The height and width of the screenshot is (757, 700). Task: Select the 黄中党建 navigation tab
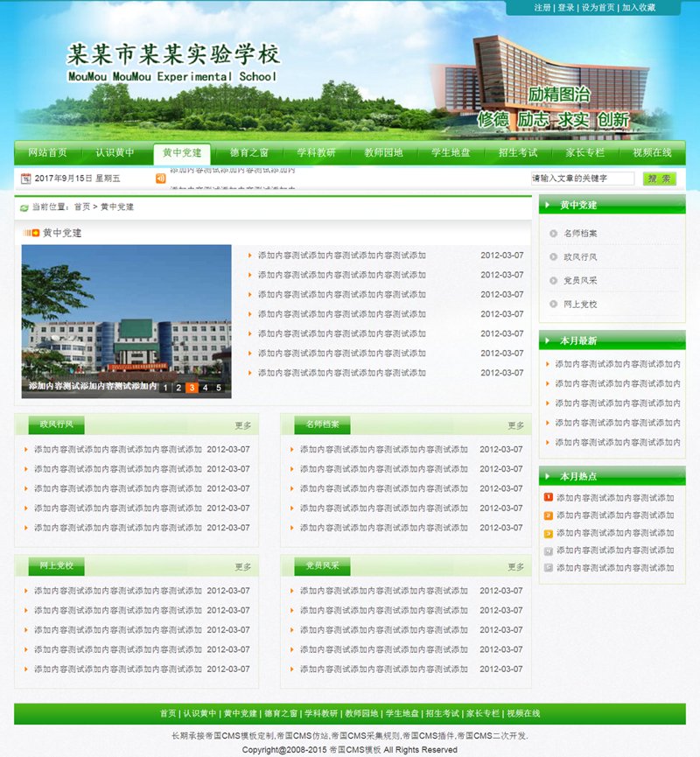(x=181, y=153)
